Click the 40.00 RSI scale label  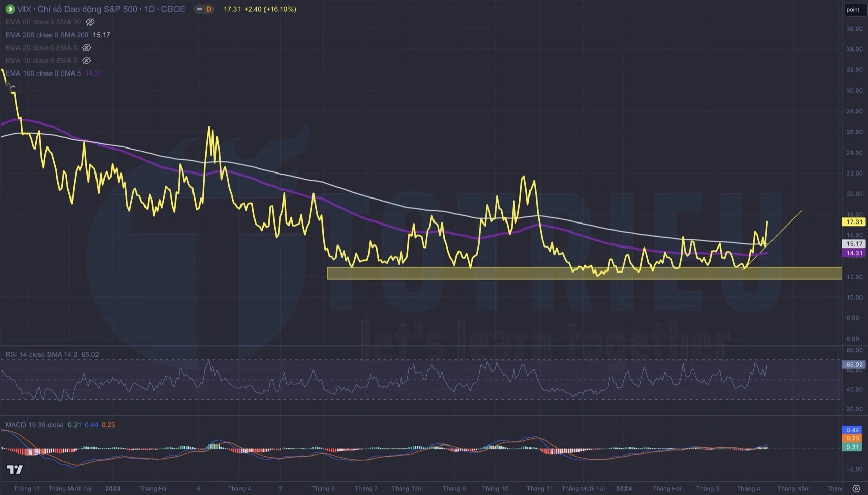click(x=854, y=389)
